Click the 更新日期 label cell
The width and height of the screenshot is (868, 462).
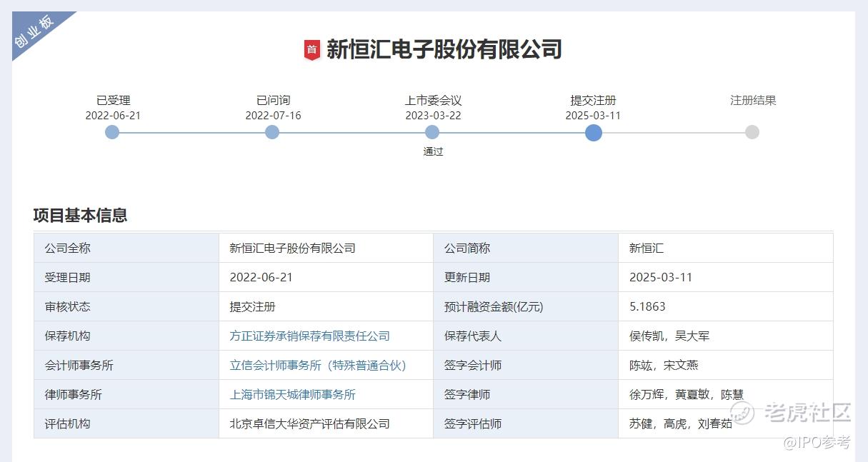pos(526,277)
